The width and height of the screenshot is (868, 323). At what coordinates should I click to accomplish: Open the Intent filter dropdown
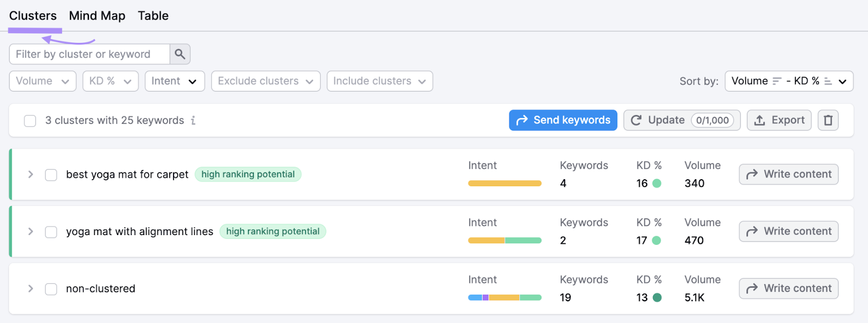coord(174,81)
